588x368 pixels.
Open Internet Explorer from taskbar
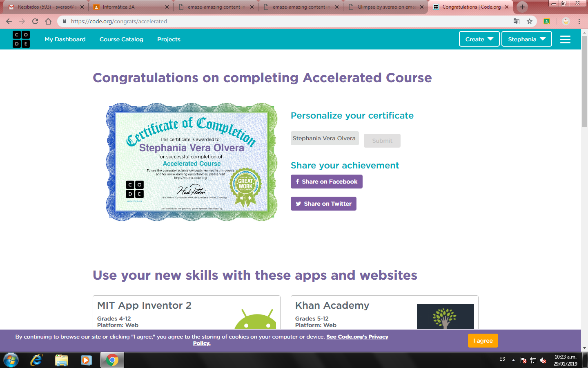(36, 360)
